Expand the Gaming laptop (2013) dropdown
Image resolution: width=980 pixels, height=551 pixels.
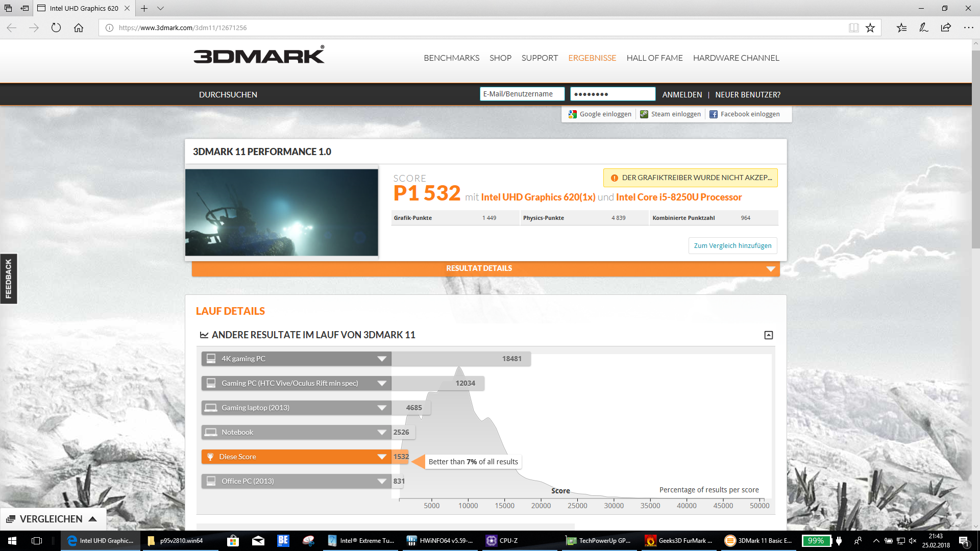(x=382, y=408)
